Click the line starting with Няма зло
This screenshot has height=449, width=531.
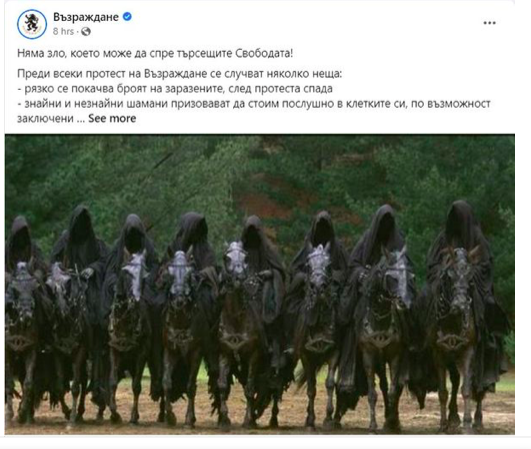[155, 54]
